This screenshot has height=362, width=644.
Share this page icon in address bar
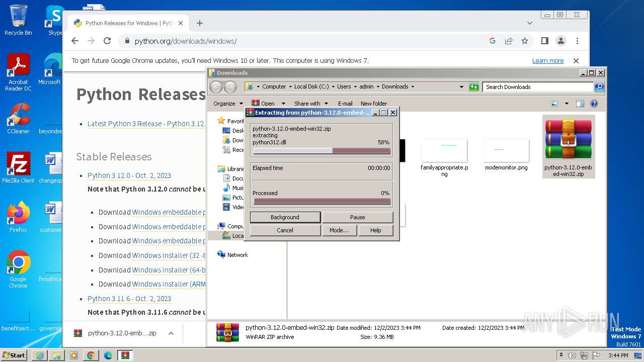point(509,41)
